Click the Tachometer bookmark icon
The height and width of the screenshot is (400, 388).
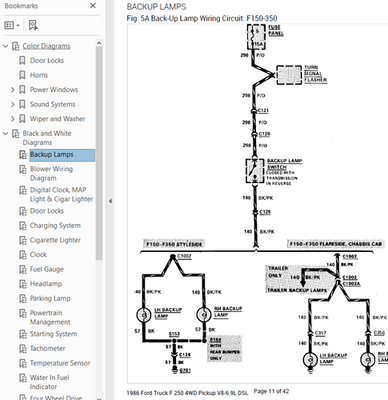click(x=23, y=348)
